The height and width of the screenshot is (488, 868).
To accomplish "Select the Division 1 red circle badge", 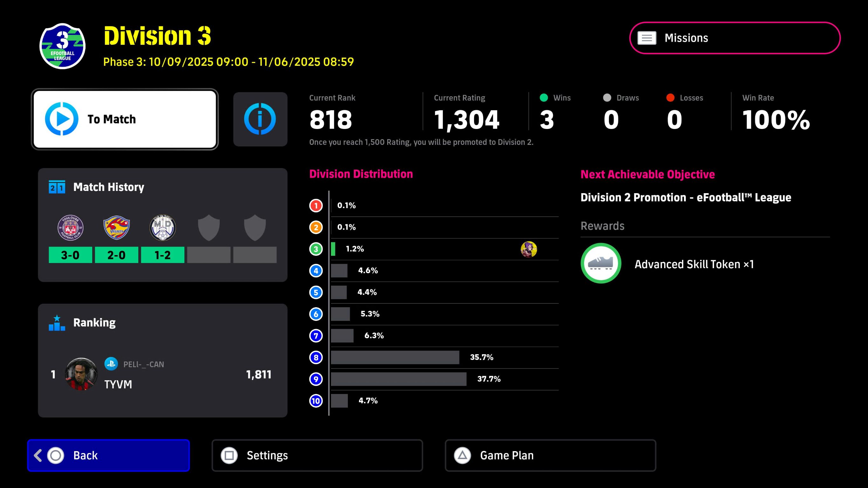I will [x=316, y=206].
